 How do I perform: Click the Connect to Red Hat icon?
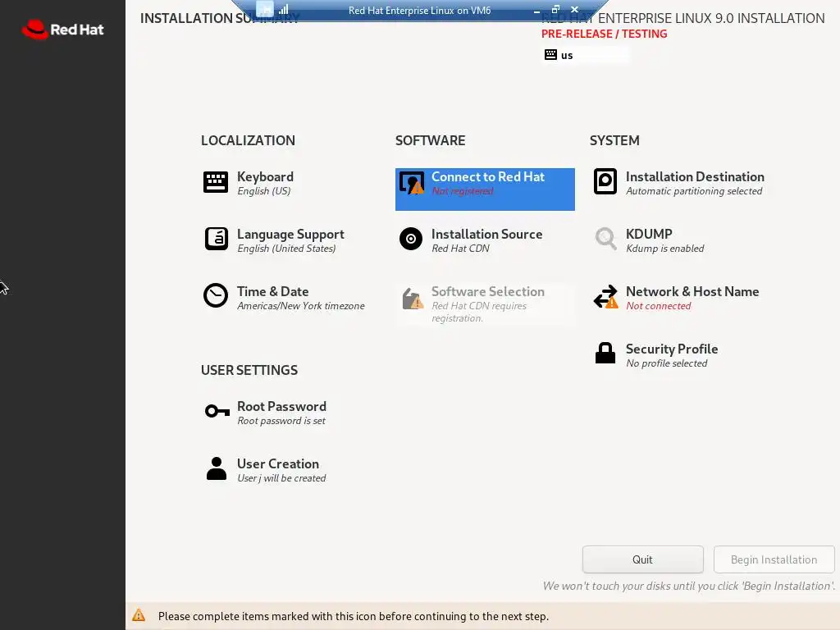pos(412,183)
